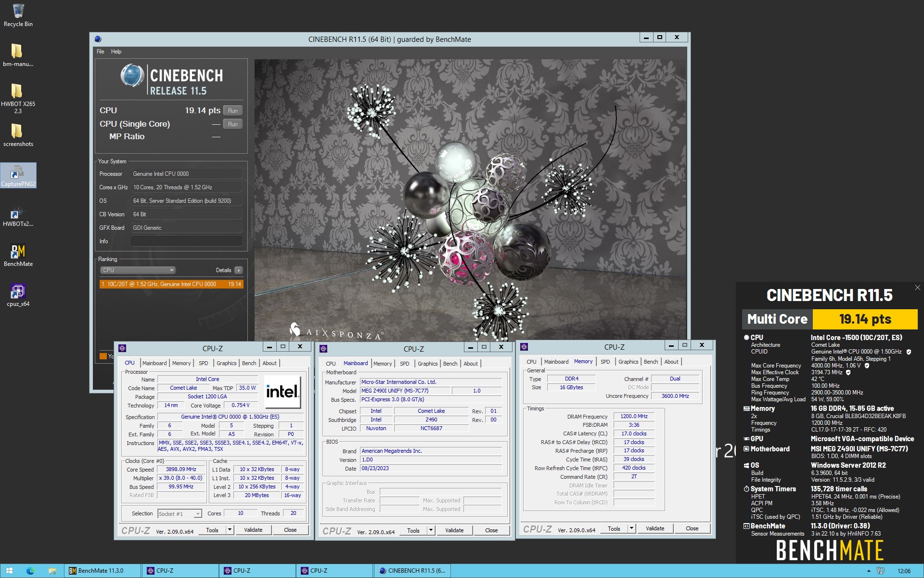Image resolution: width=924 pixels, height=578 pixels.
Task: Open the screenshots folder icon
Action: [18, 135]
